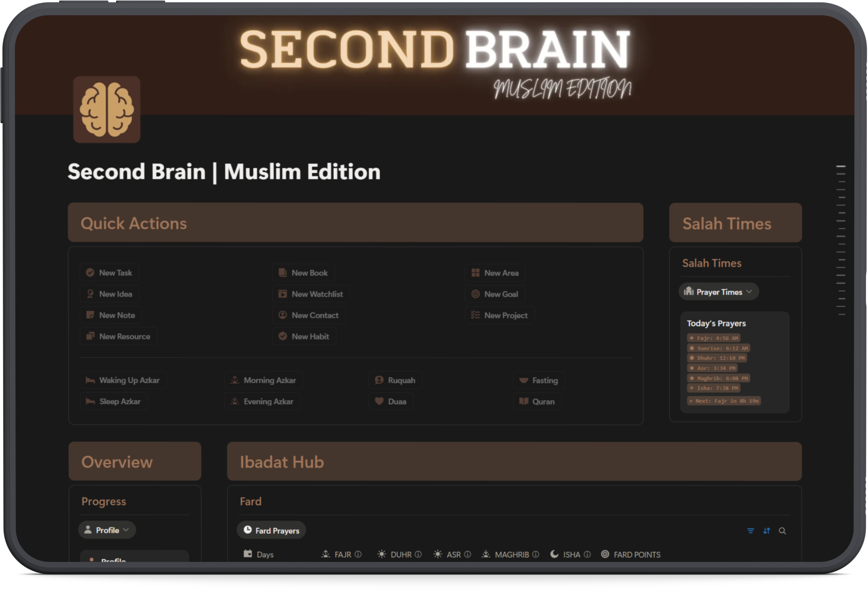Image resolution: width=868 pixels, height=592 pixels.
Task: Open the FAJR column info tooltip
Action: tap(358, 554)
